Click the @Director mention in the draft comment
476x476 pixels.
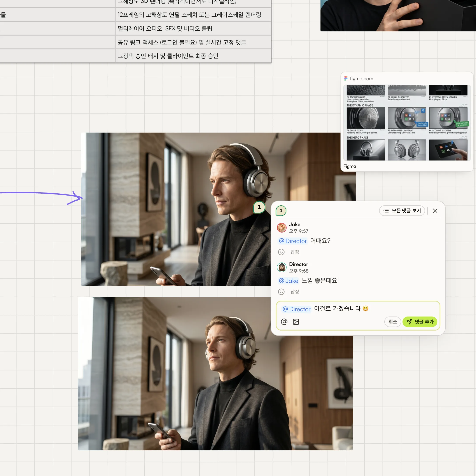(x=296, y=309)
